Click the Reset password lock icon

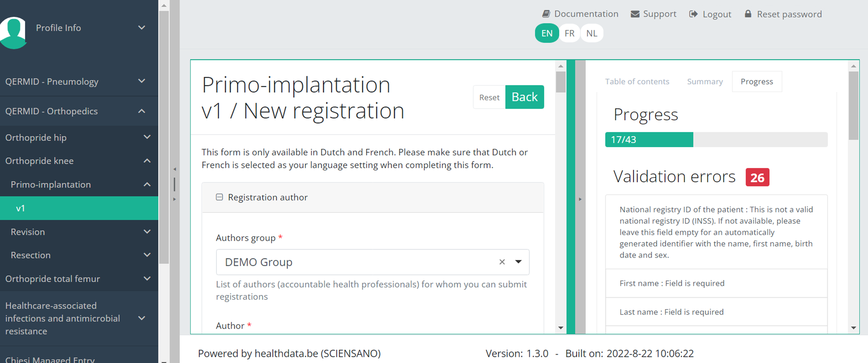(748, 14)
